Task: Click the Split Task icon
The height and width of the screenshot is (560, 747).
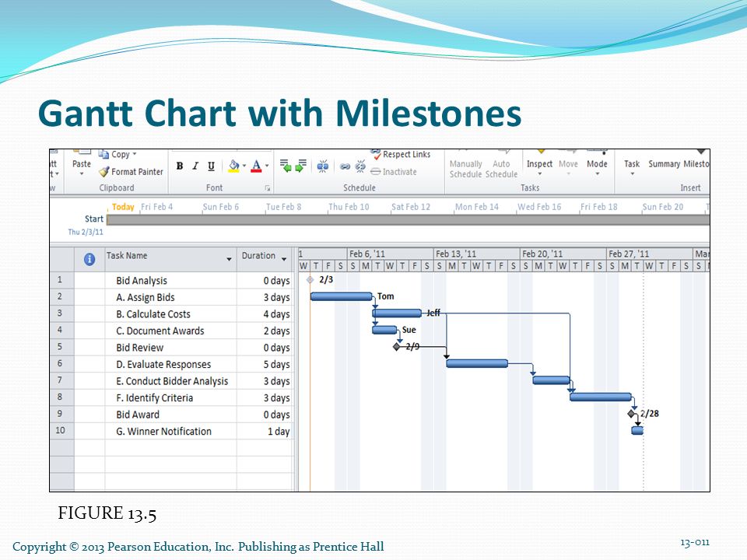Action: pyautogui.click(x=322, y=166)
